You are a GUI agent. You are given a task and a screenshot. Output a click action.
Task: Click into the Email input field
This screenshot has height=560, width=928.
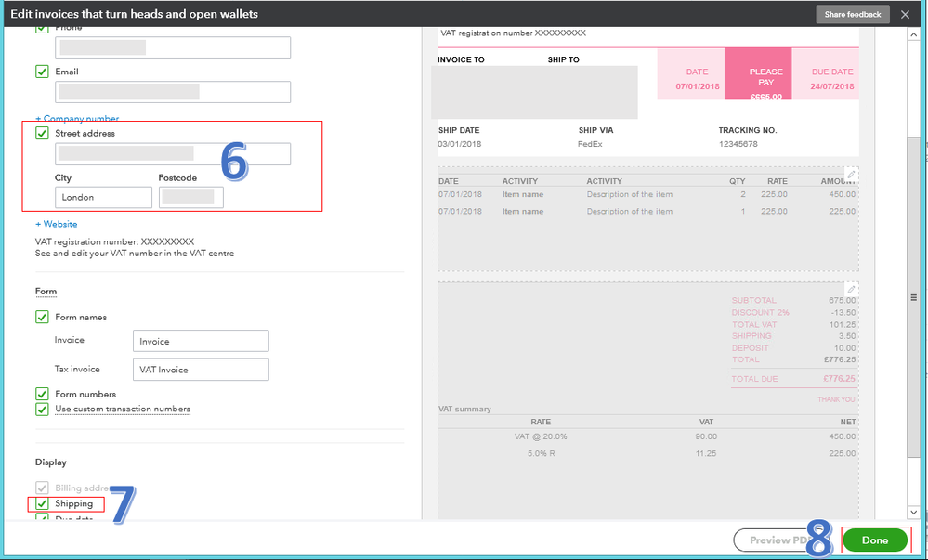(173, 92)
